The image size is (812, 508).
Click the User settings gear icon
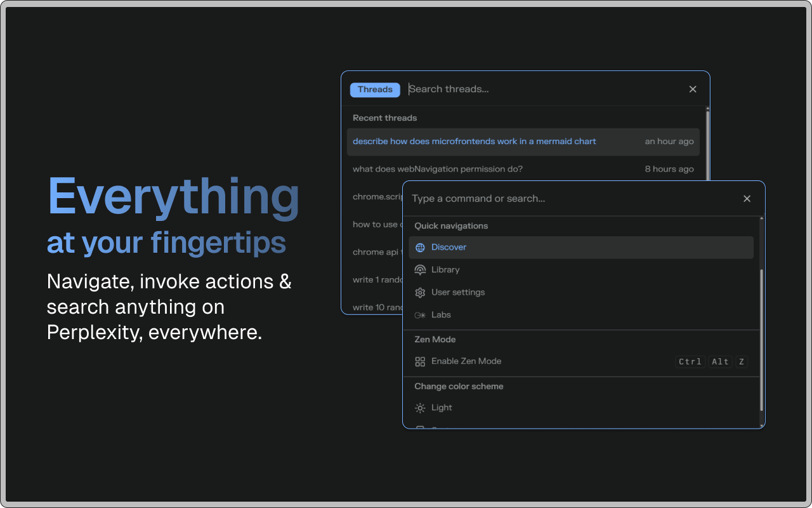(420, 293)
